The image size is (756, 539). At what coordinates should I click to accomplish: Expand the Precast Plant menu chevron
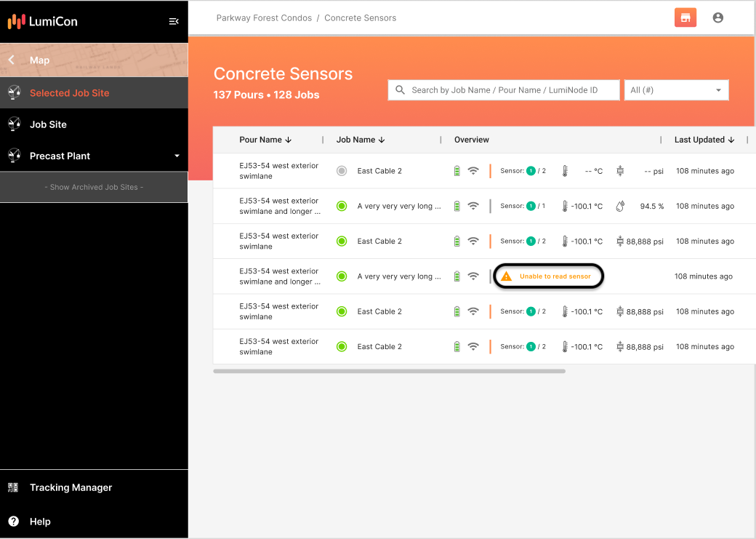tap(176, 156)
